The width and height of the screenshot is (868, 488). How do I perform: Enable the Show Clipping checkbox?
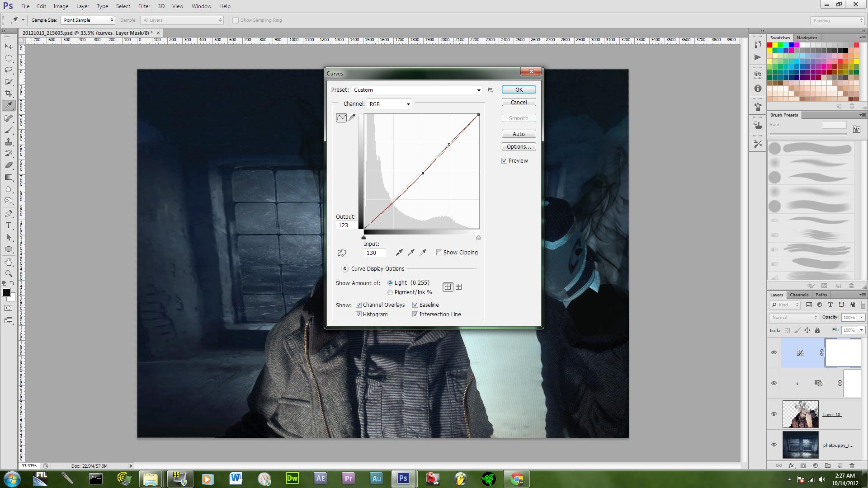[x=439, y=253]
